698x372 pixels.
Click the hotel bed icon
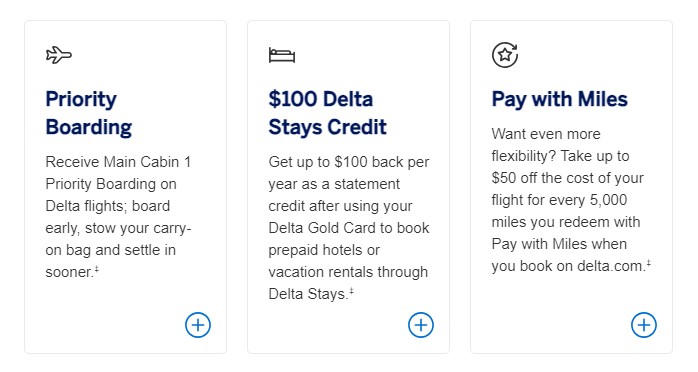282,55
